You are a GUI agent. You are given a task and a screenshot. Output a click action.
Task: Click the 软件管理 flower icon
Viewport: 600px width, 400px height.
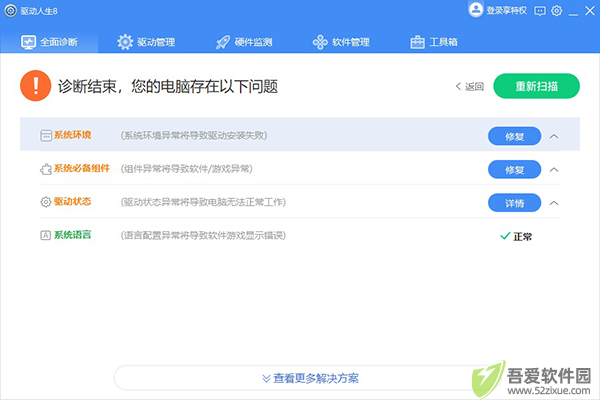(320, 42)
